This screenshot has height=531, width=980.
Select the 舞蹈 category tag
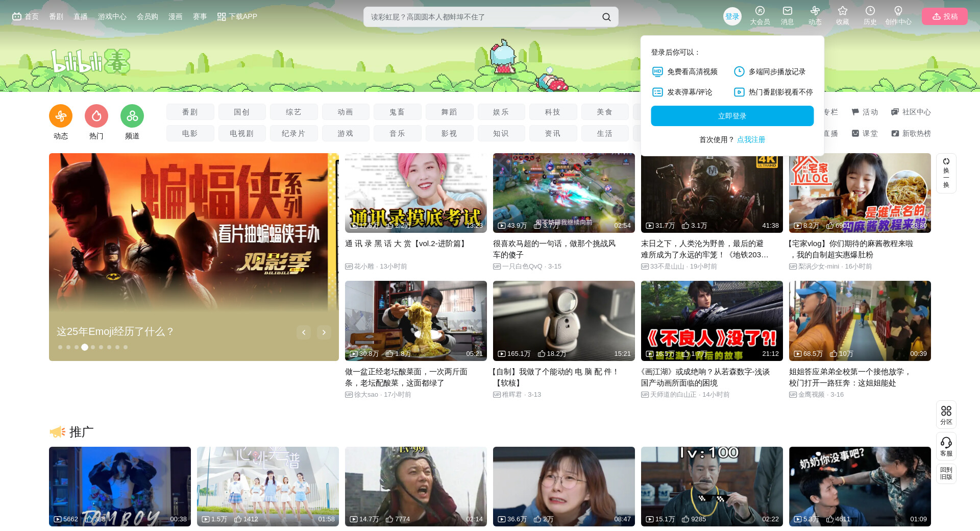(x=449, y=112)
